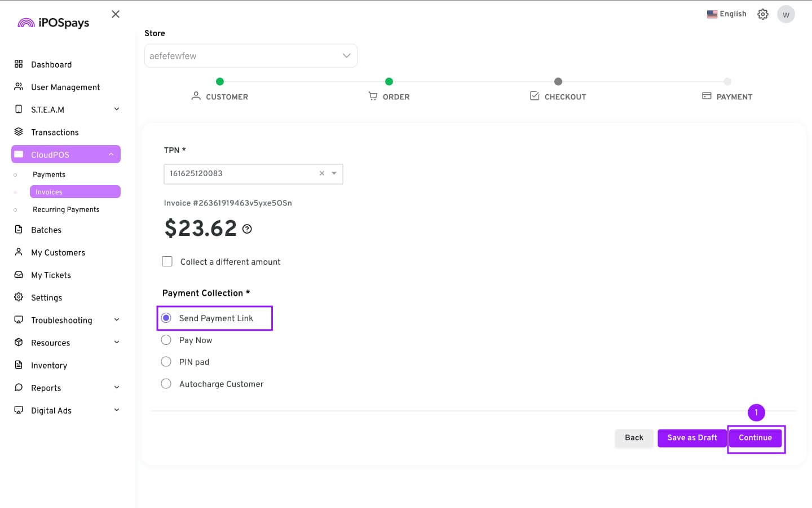Enable Collect a different amount checkbox
Viewport: 812px width, 508px height.
point(167,261)
